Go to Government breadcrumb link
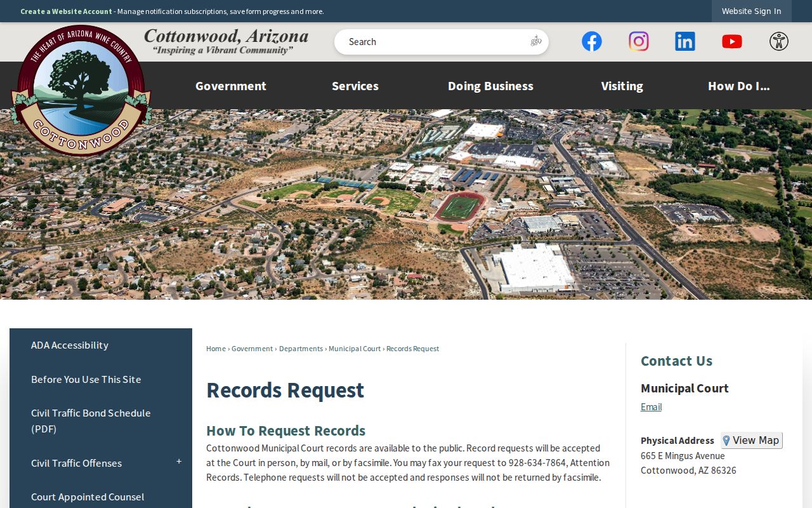Image resolution: width=812 pixels, height=508 pixels. 252,349
